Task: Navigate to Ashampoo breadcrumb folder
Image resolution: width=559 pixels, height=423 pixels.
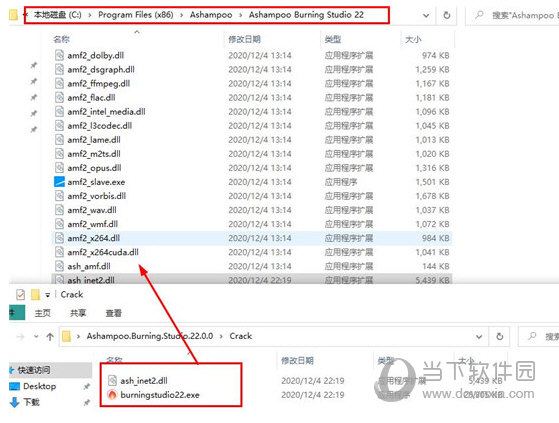Action: point(211,15)
